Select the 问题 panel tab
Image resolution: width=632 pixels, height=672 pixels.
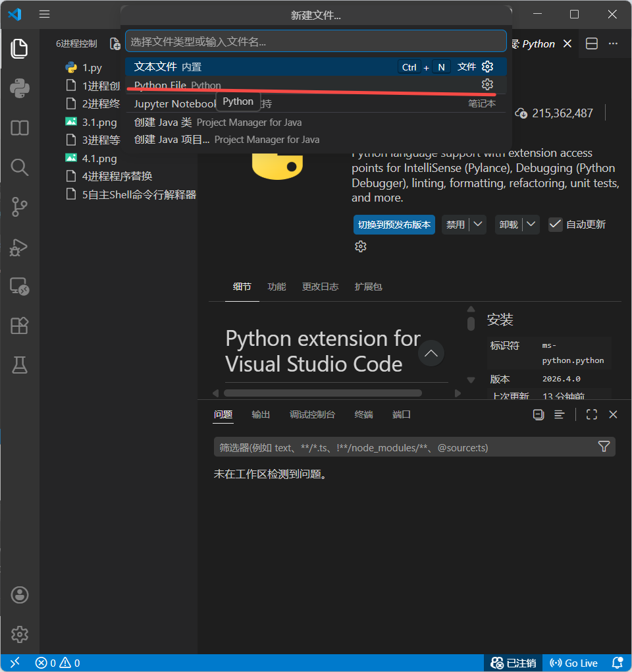coord(223,414)
